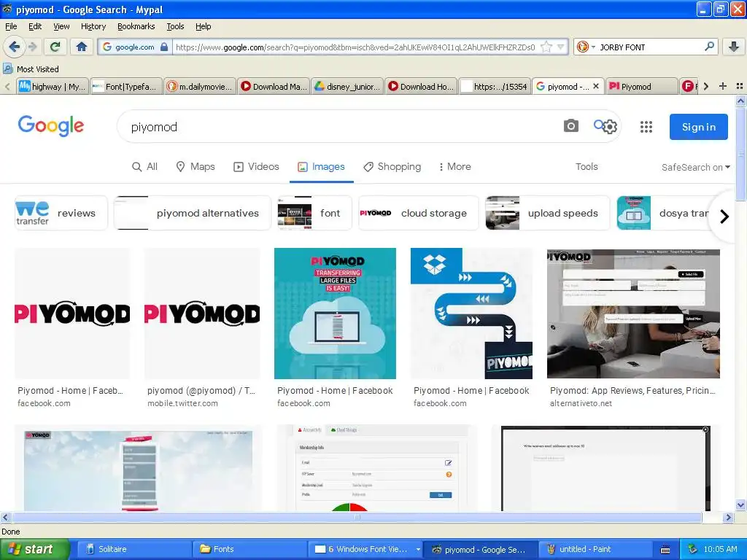Screen dimensions: 747x560
Task: Open the File menu
Action: coord(11,26)
